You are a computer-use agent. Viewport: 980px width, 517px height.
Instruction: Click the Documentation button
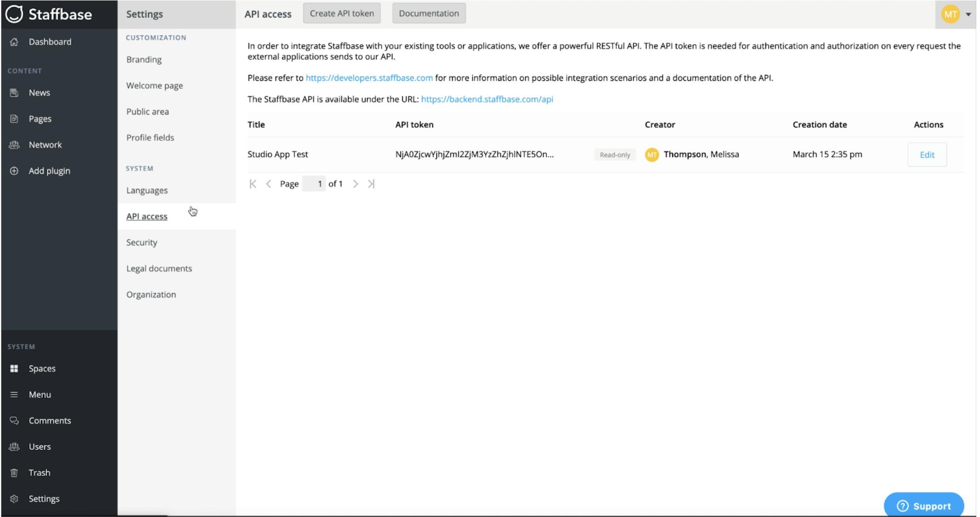(x=429, y=14)
